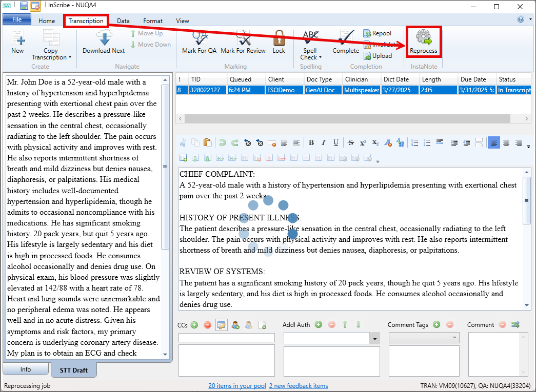The image size is (536, 392).
Task: Expand the Addl Auth combo box
Action: click(x=375, y=338)
